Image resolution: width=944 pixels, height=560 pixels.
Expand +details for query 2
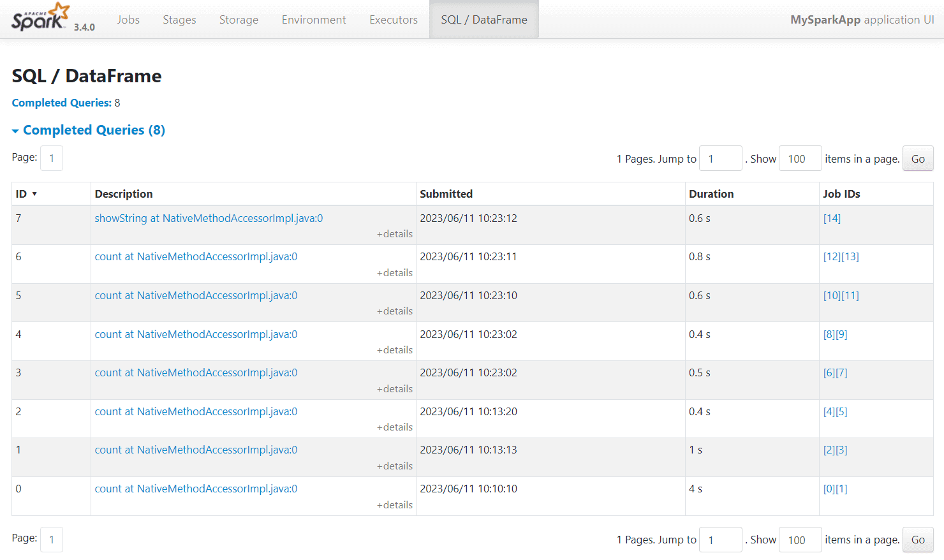[395, 427]
